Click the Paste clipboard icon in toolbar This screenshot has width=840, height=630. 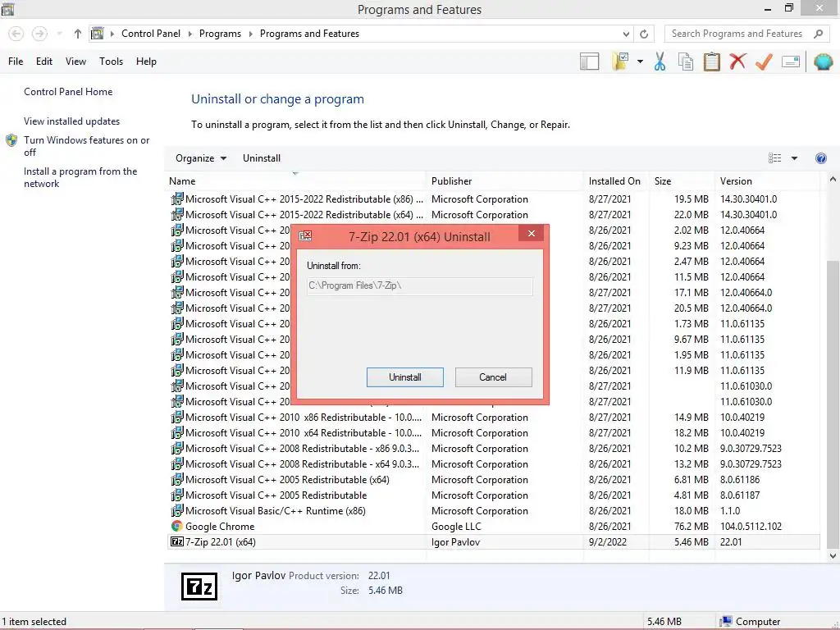point(711,62)
